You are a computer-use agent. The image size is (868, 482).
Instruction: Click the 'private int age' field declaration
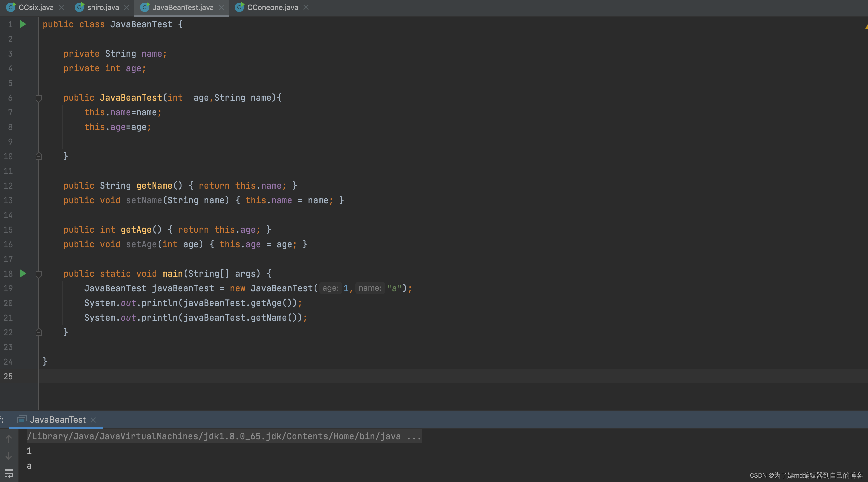(x=104, y=68)
